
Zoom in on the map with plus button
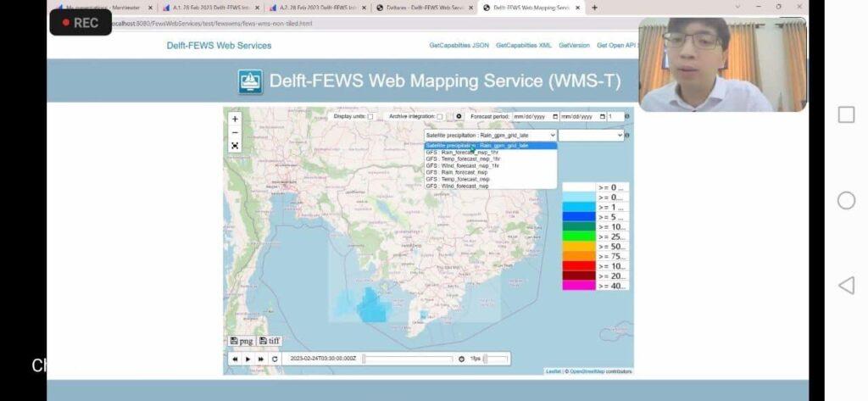tap(235, 119)
